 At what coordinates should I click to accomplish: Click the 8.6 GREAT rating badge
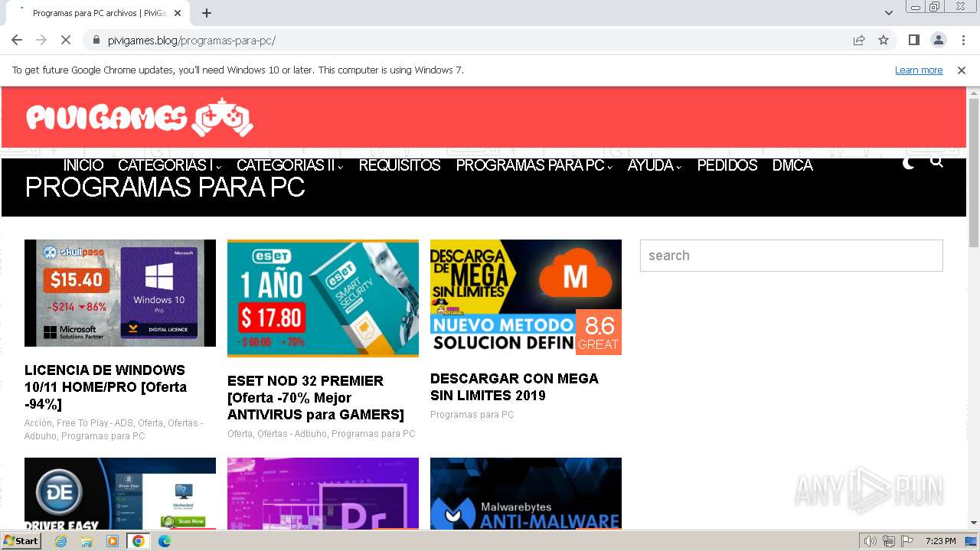pyautogui.click(x=599, y=332)
